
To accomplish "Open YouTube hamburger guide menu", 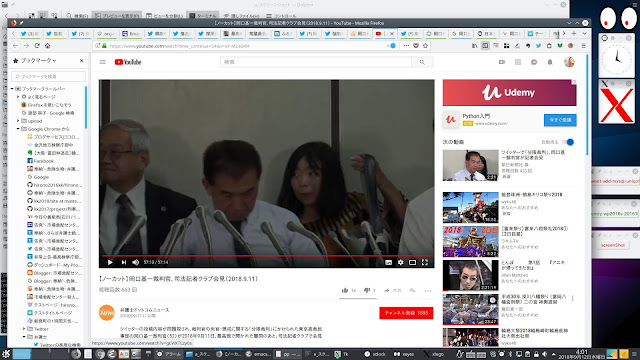I will point(103,62).
